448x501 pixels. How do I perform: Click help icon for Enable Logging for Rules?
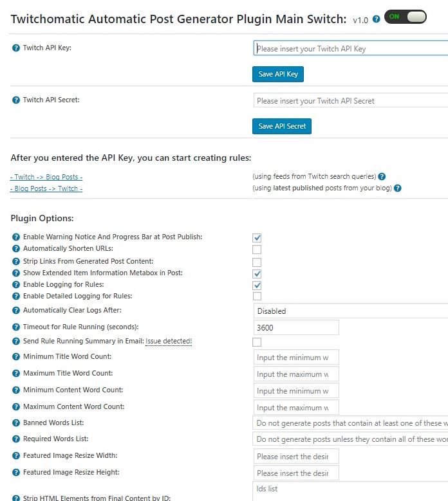(15, 285)
